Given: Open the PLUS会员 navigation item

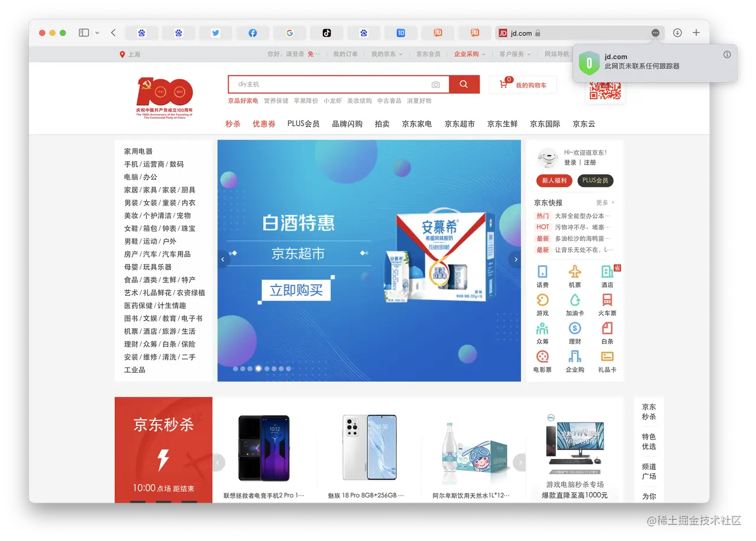Looking at the screenshot, I should (x=304, y=124).
